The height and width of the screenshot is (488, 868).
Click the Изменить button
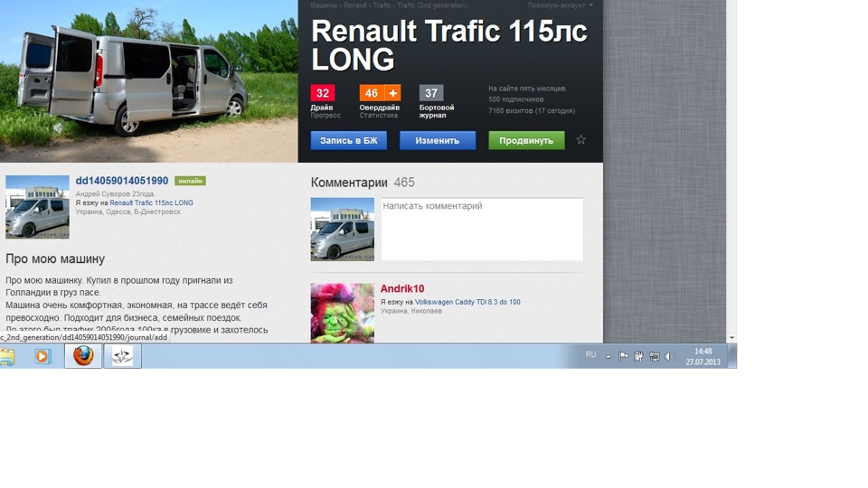(x=438, y=141)
